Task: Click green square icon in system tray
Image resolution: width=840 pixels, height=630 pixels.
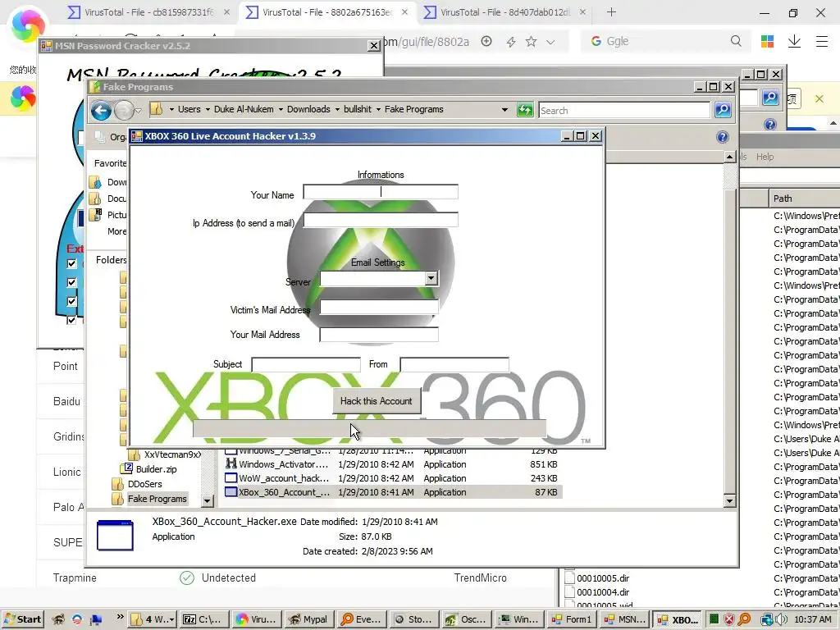Action: tap(714, 619)
